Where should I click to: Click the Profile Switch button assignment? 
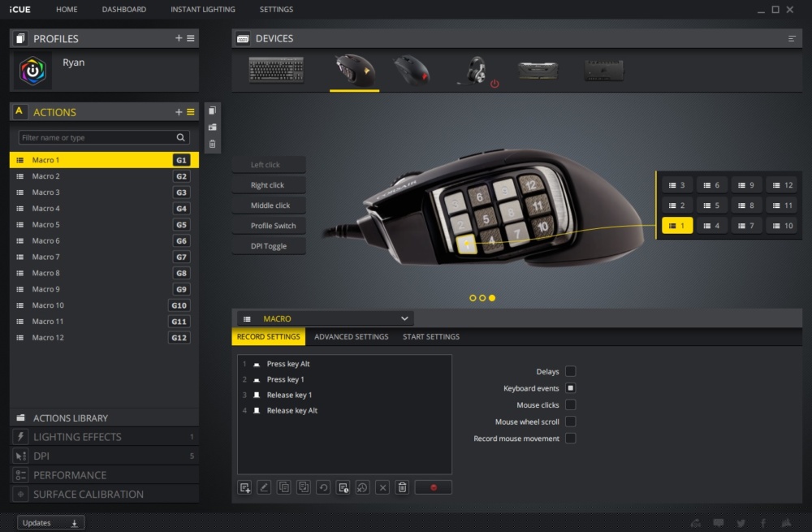[x=269, y=225]
